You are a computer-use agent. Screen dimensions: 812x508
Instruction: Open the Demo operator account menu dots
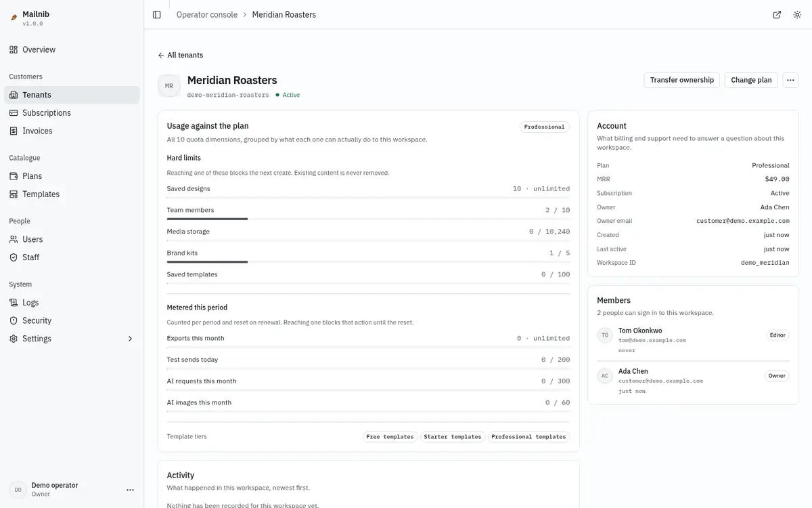(131, 490)
